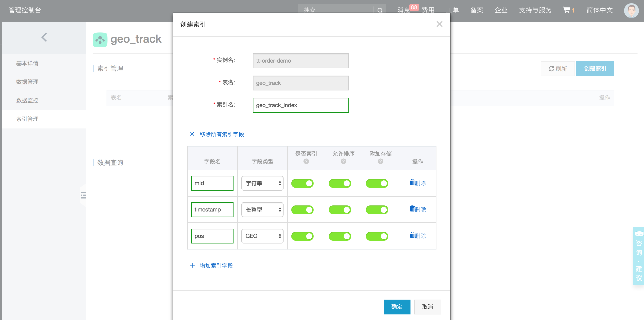Screen dimensions: 644x320
Task: Open the shopping cart icon
Action: coord(566,10)
